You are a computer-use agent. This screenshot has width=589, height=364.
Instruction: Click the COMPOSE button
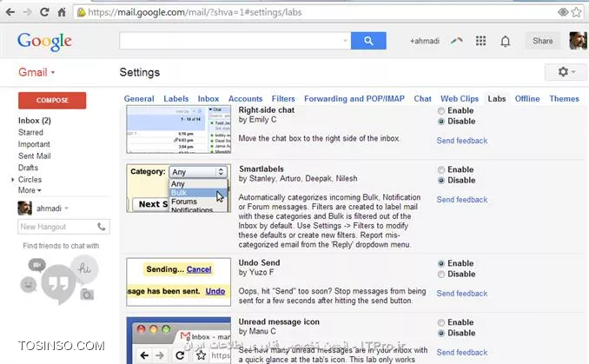[52, 100]
